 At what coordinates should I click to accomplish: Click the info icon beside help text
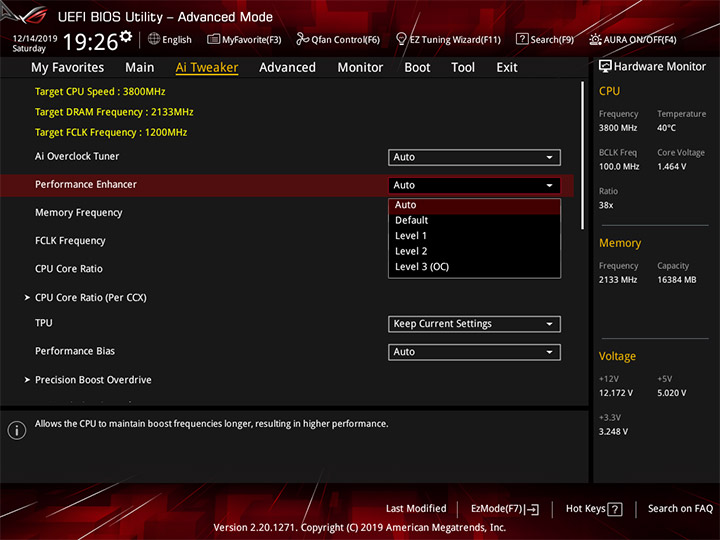(17, 430)
